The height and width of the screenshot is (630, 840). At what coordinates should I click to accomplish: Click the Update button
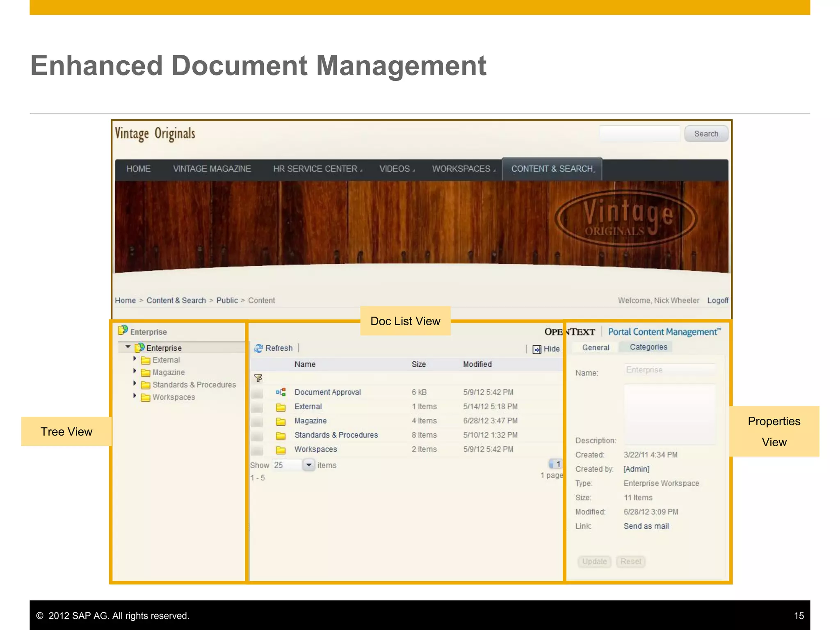(594, 562)
